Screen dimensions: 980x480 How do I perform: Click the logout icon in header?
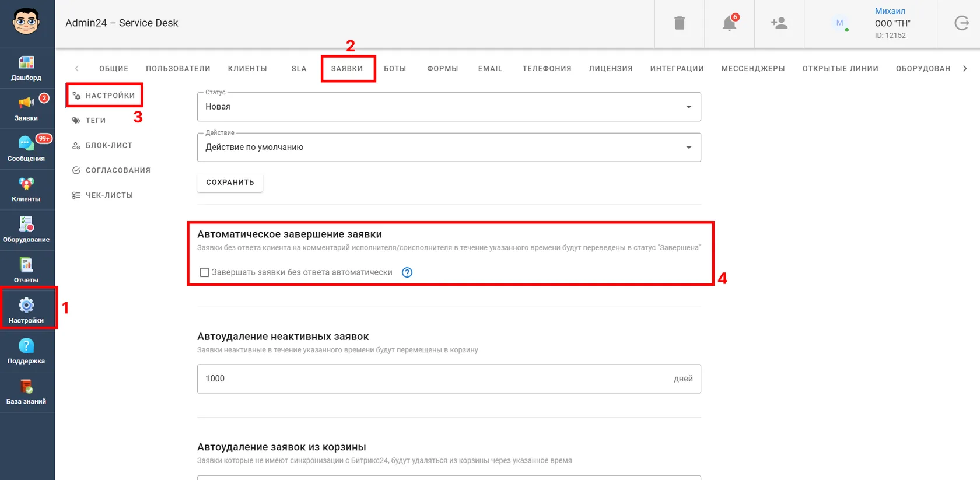(962, 23)
